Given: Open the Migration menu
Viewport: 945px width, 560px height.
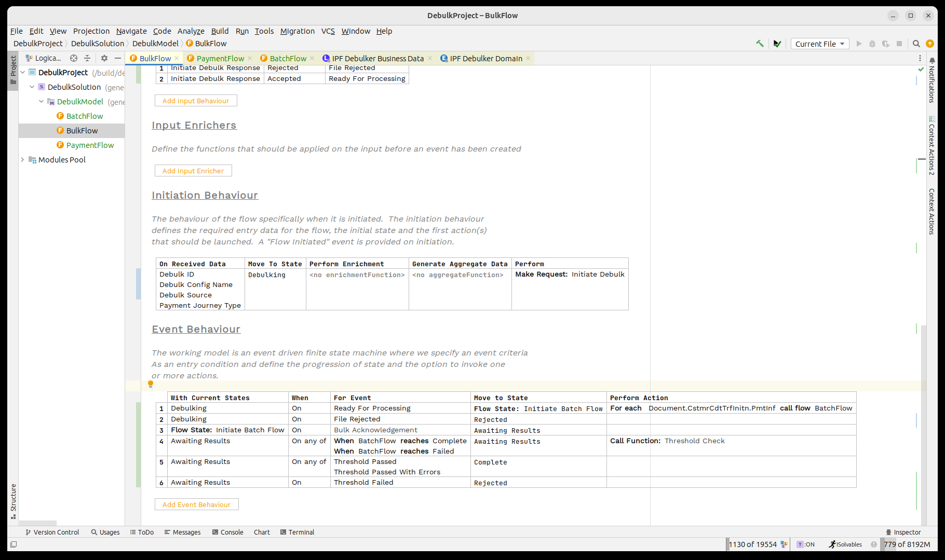Looking at the screenshot, I should (x=297, y=31).
